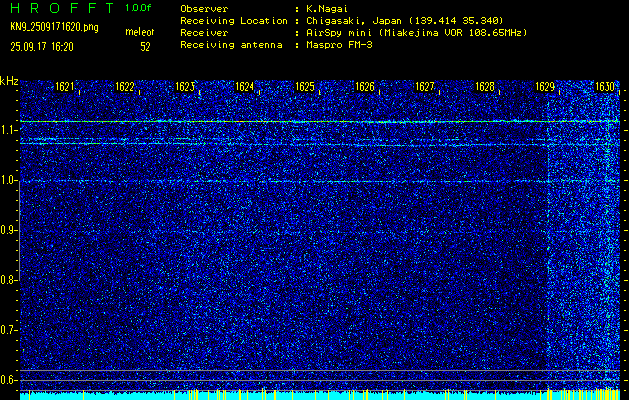
Task: Click the 1624 time marker
Action: pyautogui.click(x=244, y=87)
